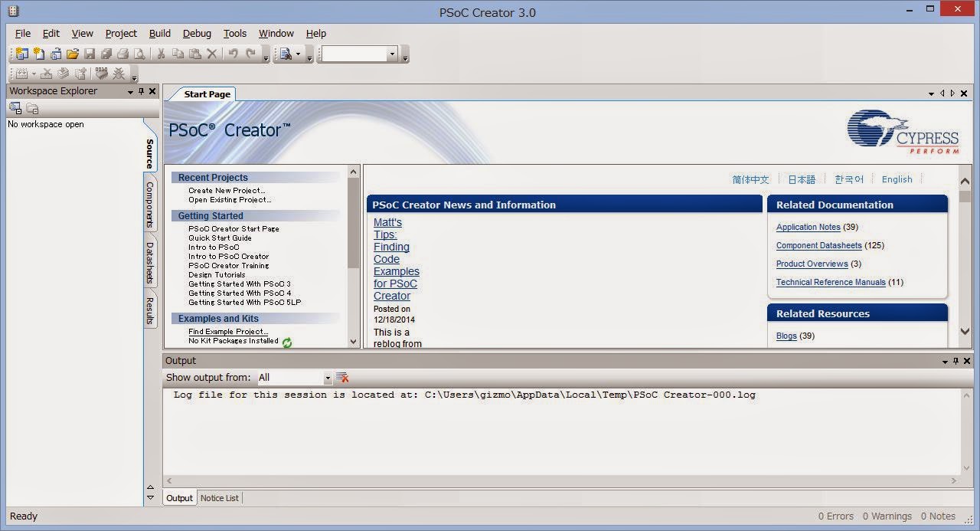Click Open Existing Project link
Image resolution: width=980 pixels, height=531 pixels.
click(230, 200)
